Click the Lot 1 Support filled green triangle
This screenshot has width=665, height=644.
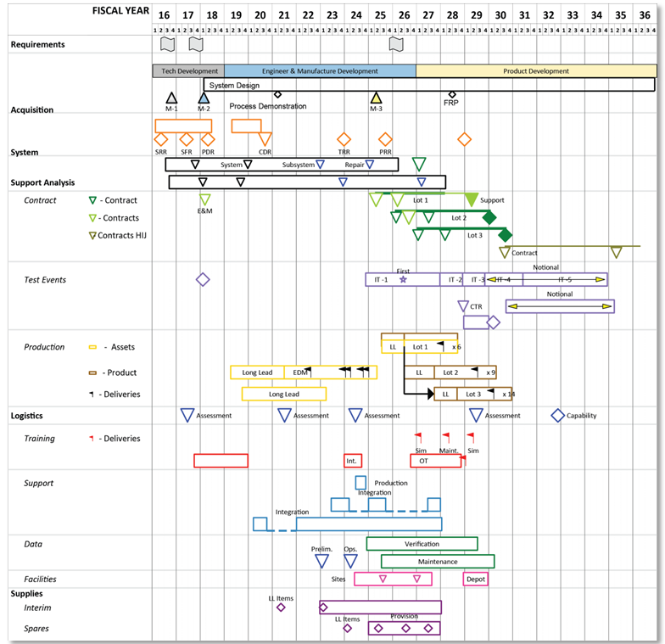coord(472,200)
